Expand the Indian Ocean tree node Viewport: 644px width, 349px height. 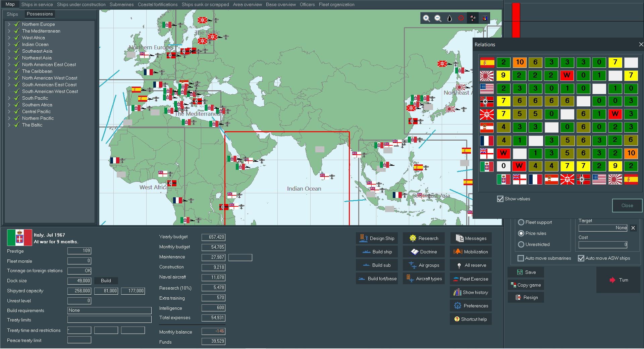tap(9, 44)
